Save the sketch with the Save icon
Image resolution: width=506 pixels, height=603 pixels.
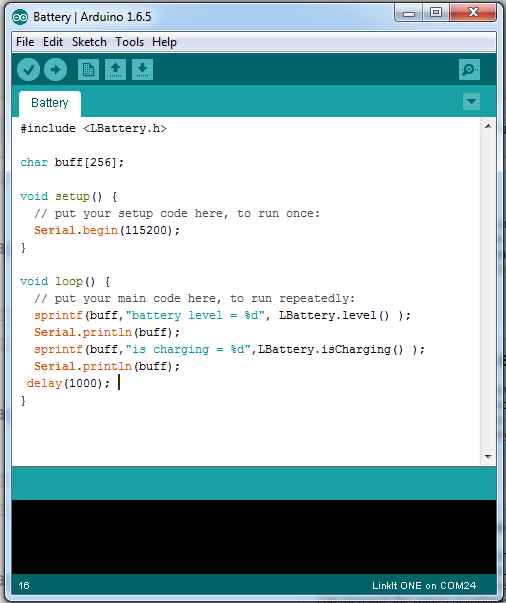(142, 70)
